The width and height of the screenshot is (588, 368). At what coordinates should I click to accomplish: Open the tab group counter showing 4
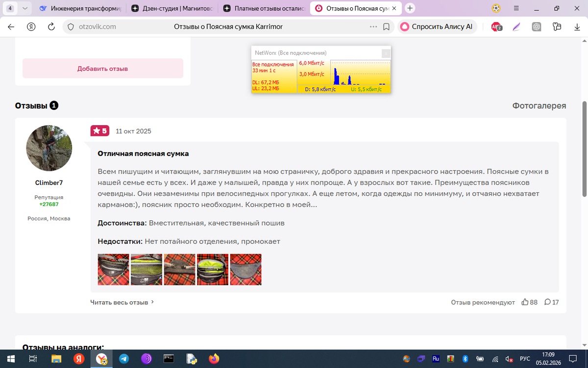click(x=10, y=8)
